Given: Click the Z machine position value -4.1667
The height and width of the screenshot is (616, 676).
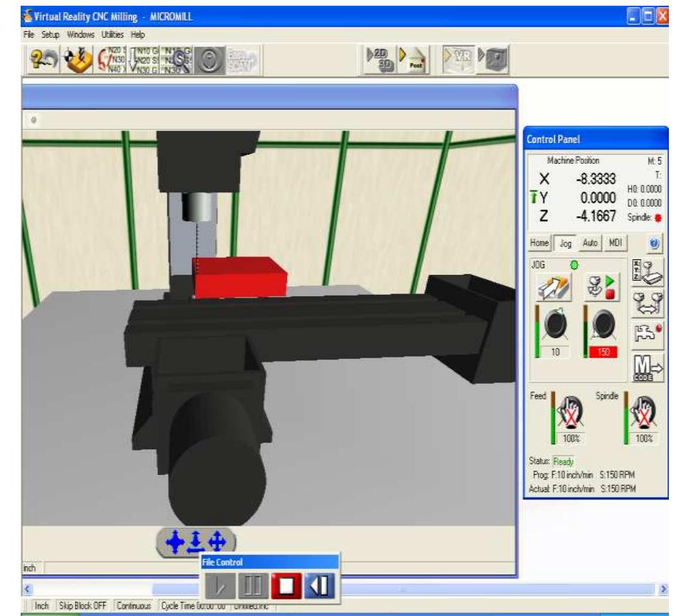Looking at the screenshot, I should click(x=596, y=216).
